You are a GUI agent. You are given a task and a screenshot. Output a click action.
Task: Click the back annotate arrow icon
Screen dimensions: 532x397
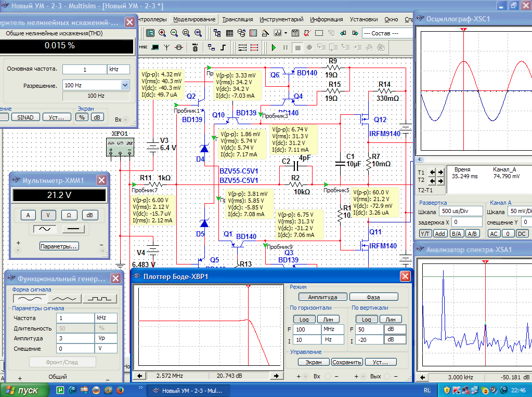click(343, 33)
